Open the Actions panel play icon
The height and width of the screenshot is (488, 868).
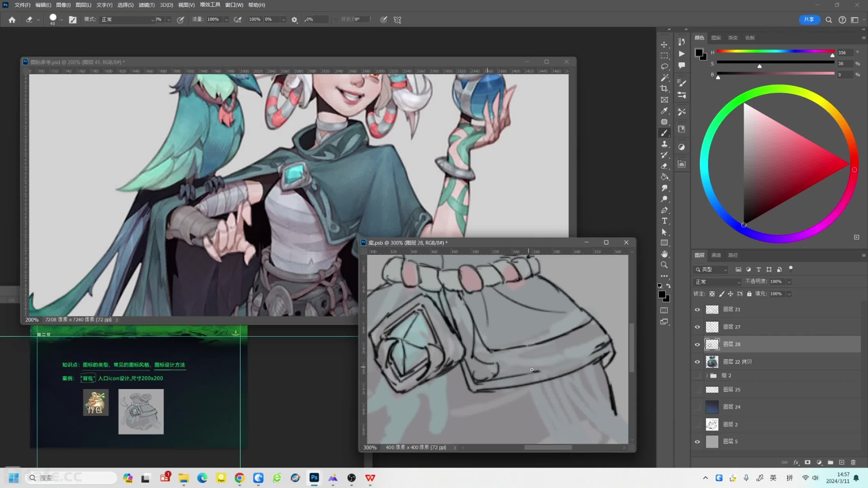[682, 54]
